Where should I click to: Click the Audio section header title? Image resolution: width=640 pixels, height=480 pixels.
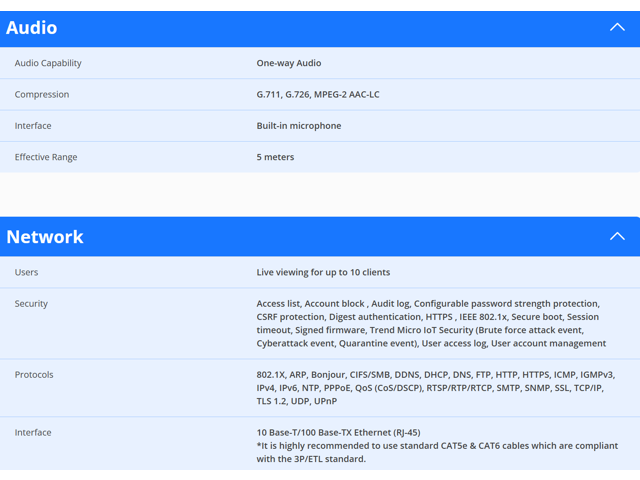[x=31, y=28]
